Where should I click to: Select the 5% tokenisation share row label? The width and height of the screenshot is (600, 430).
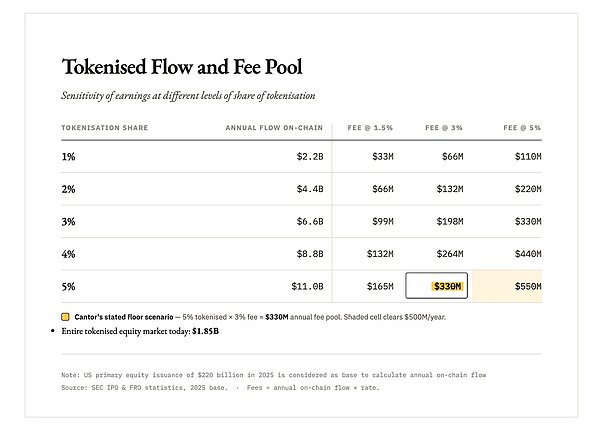tap(68, 287)
